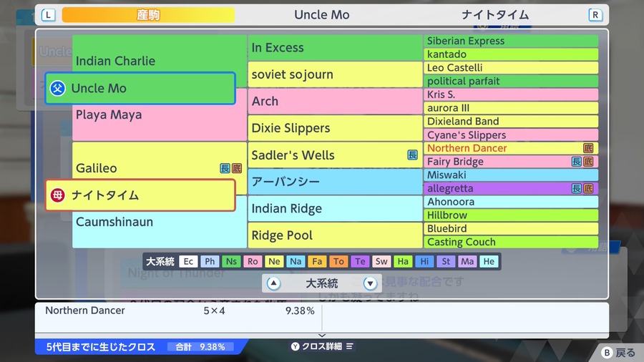Click the blue 父 sire icon
This screenshot has width=644, height=362.
tap(57, 88)
